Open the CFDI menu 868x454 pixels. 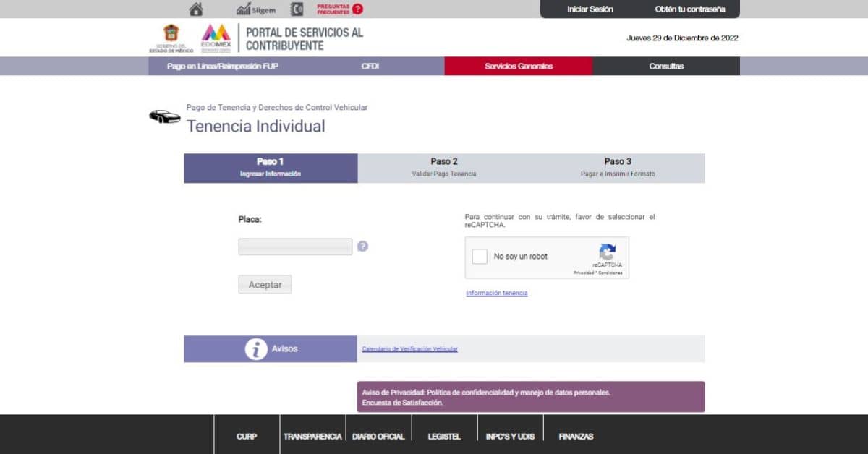370,67
